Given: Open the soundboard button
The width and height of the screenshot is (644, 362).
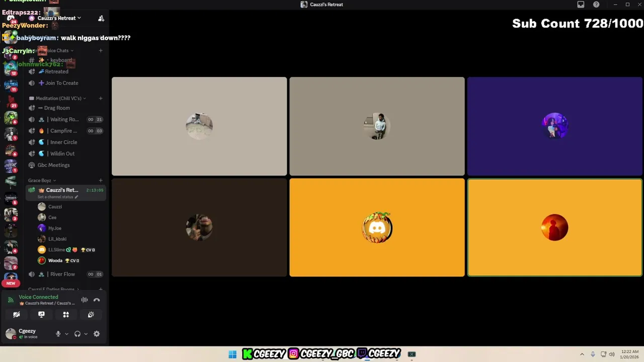Looking at the screenshot, I should point(91,314).
